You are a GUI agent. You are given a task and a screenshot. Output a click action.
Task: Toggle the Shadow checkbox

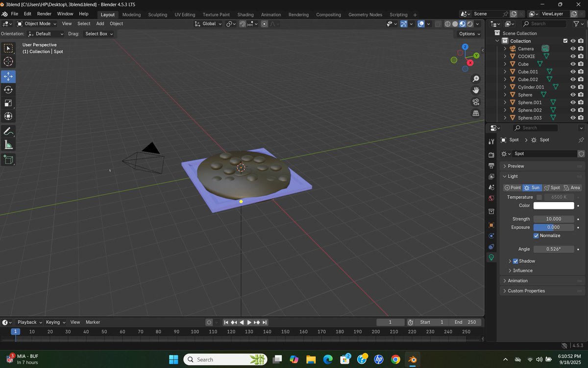tap(515, 261)
